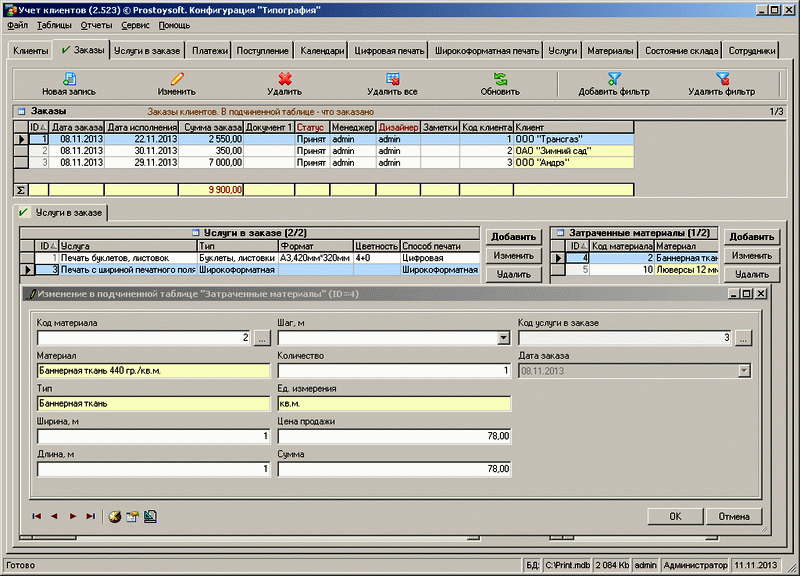
Task: Open the Дата заказа date dropdown
Action: tap(743, 371)
